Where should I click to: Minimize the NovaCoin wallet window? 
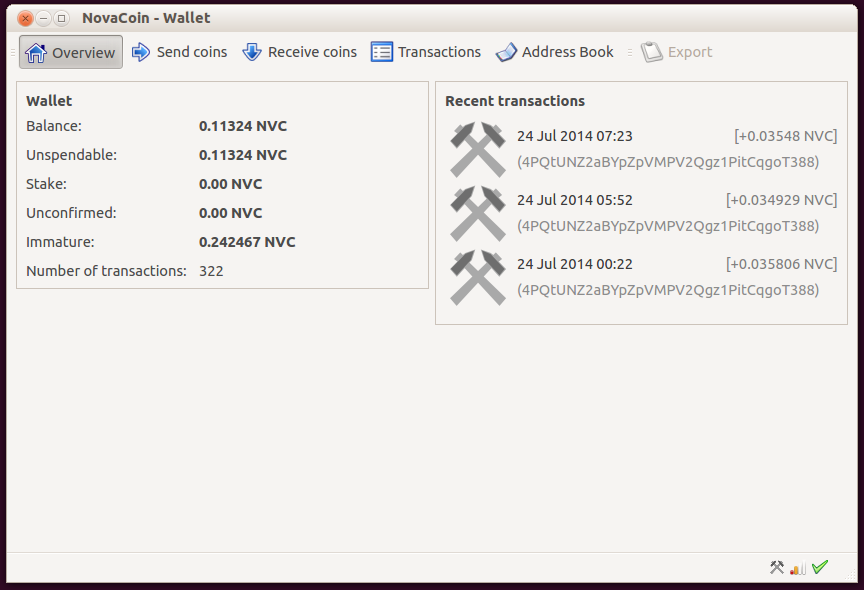tap(44, 18)
